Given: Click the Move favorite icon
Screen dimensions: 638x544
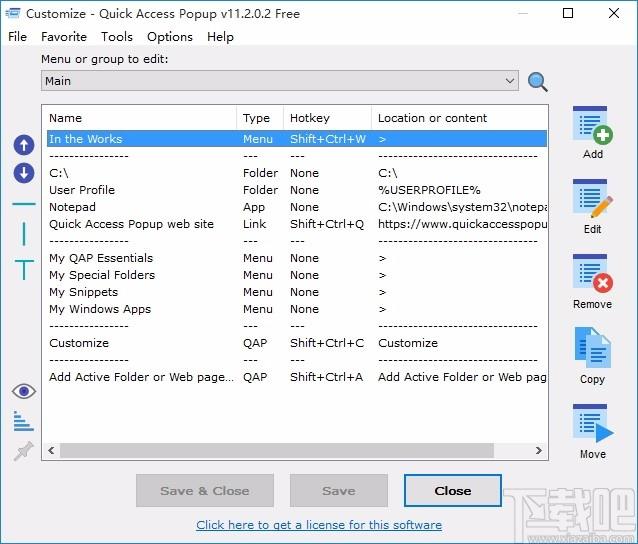Looking at the screenshot, I should point(593,424).
